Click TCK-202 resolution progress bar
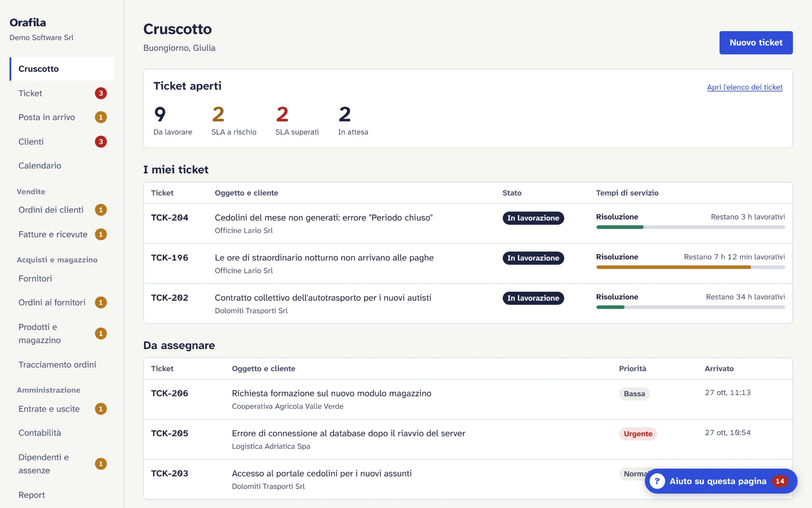Screen dimensions: 812x508 pyautogui.click(x=690, y=307)
